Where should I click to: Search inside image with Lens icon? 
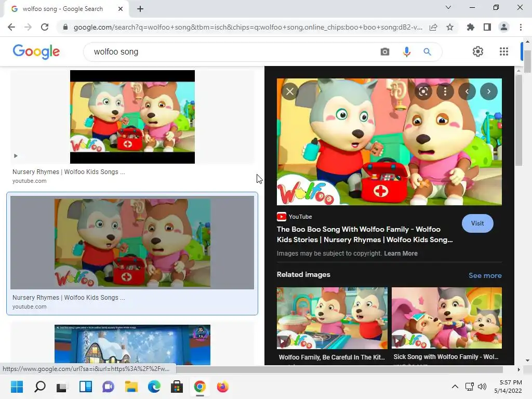tap(423, 91)
